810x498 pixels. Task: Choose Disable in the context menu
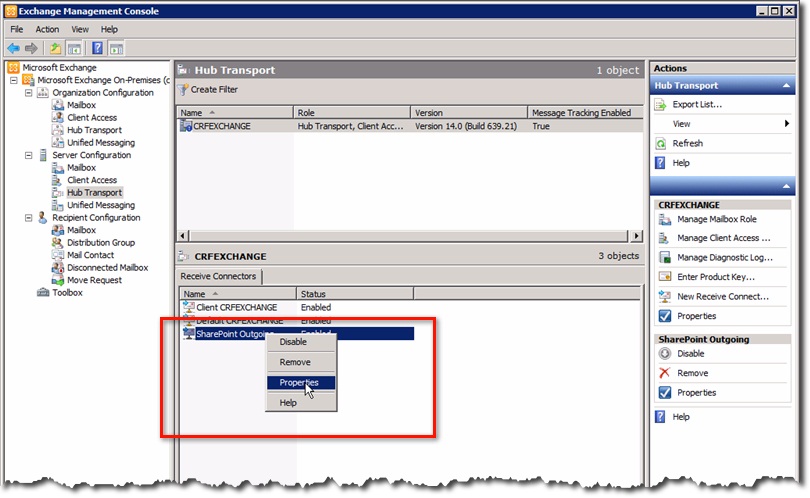click(x=301, y=342)
